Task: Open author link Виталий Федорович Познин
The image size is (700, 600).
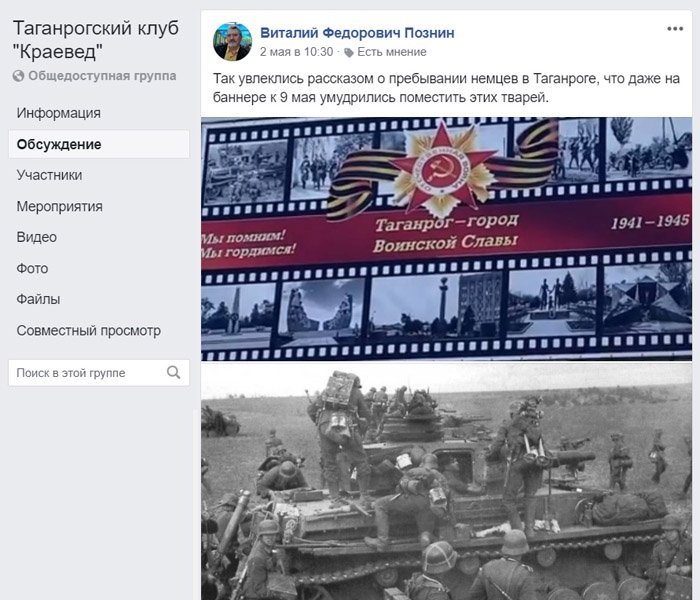Action: 357,33
